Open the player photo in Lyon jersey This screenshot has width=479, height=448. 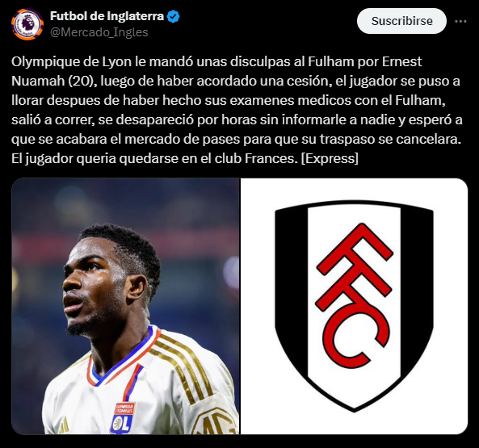pyautogui.click(x=125, y=306)
